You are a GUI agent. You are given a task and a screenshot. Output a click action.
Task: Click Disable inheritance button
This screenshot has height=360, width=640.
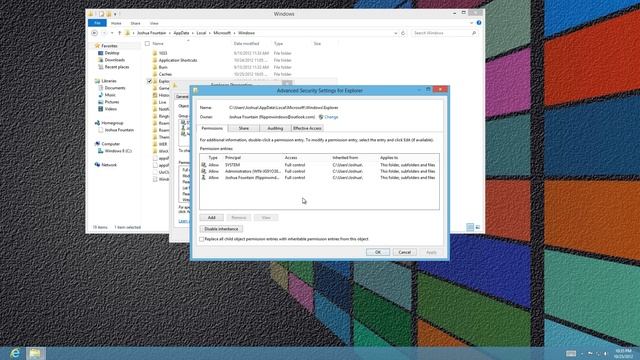click(221, 229)
